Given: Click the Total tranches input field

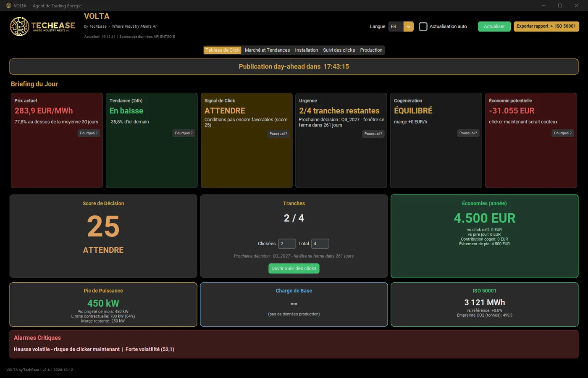Looking at the screenshot, I should click(320, 244).
